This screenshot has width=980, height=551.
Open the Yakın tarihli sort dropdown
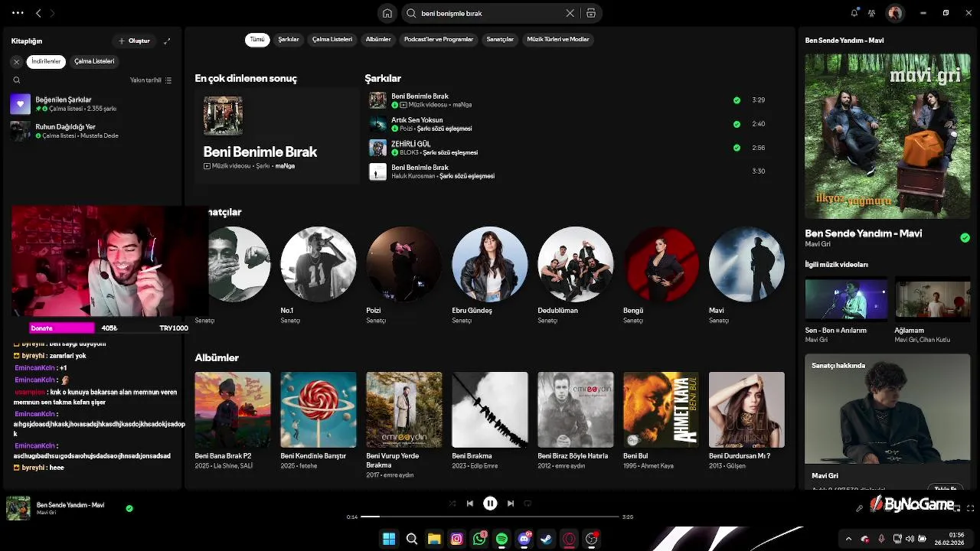151,80
